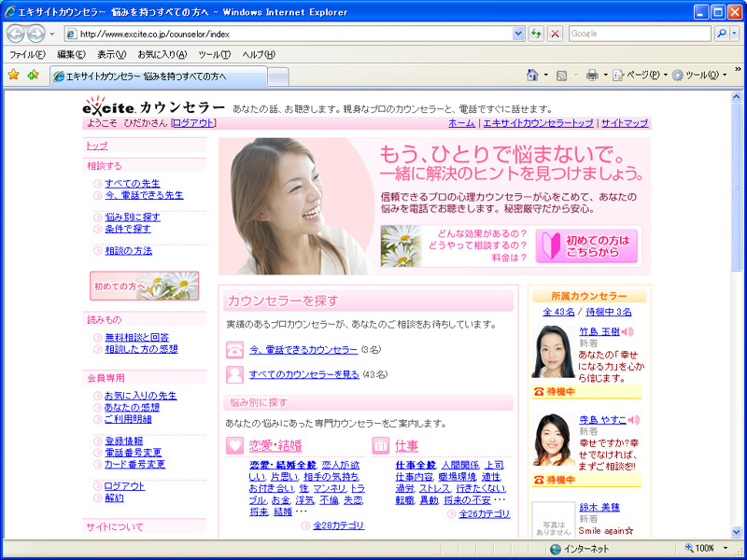The height and width of the screenshot is (560, 747).
Task: Open 今、電話できる先生 sidebar link
Action: (x=144, y=195)
